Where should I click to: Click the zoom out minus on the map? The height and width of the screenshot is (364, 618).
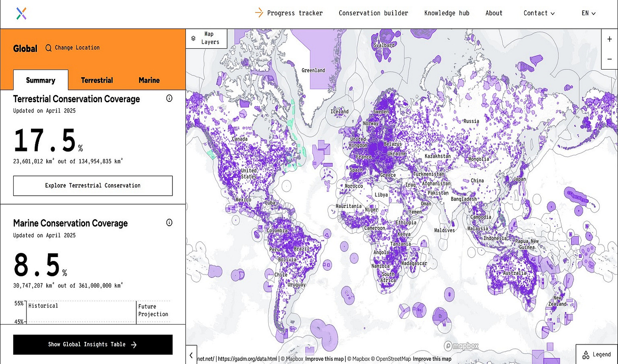point(609,59)
